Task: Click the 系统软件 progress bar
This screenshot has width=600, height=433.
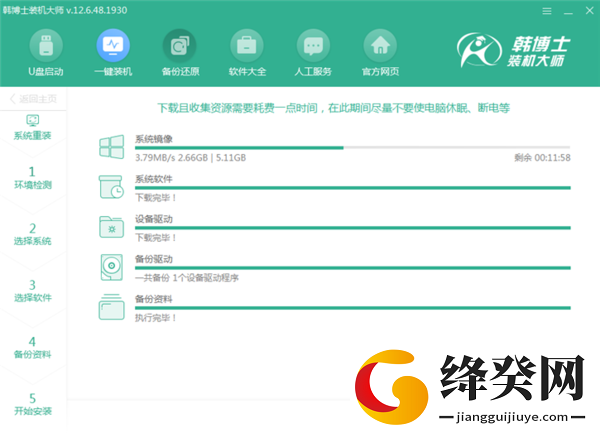Action: 352,188
